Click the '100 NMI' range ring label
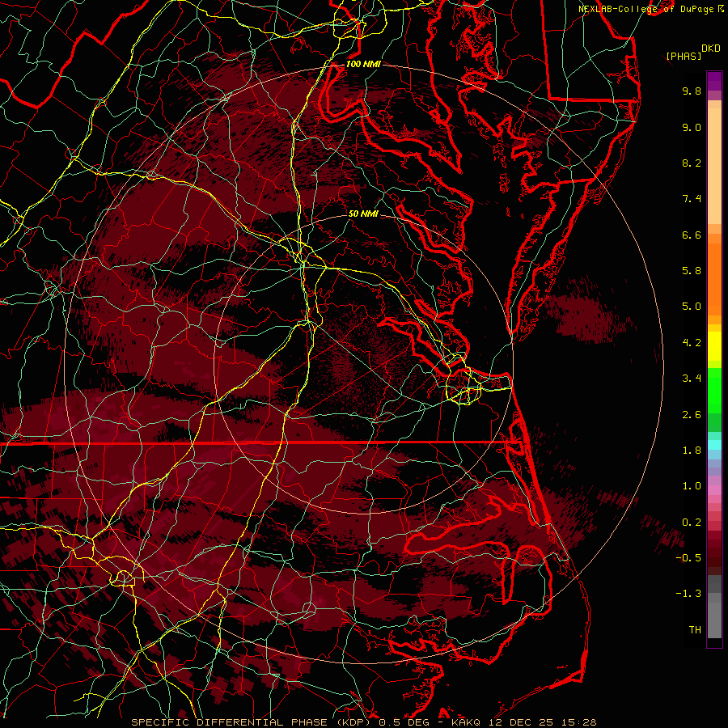The image size is (728, 728). [362, 64]
